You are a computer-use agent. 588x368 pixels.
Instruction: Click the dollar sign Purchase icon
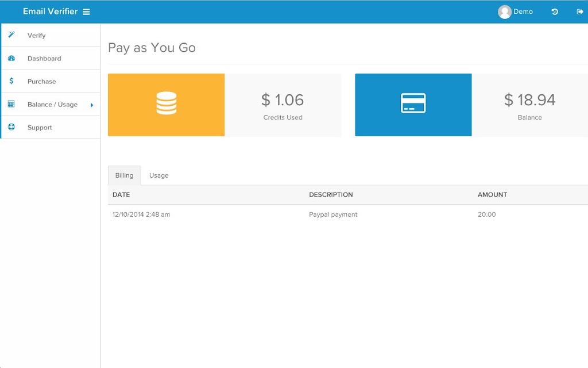(11, 80)
